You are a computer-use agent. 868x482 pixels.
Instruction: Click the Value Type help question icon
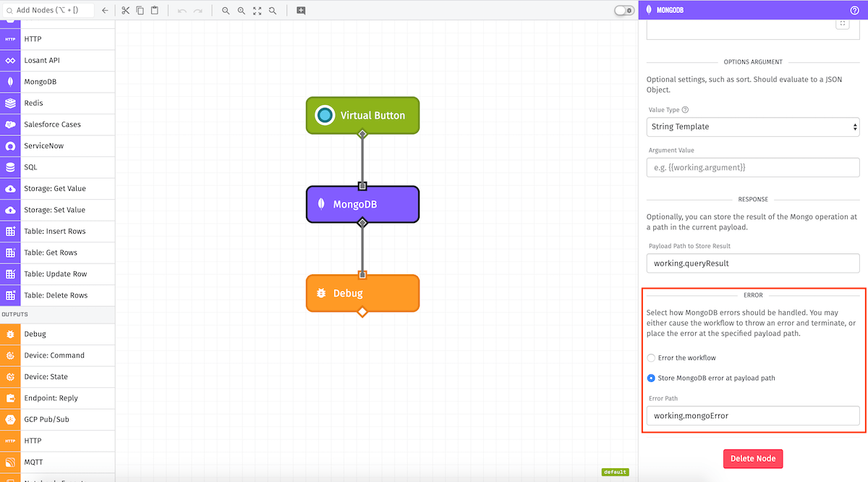tap(685, 110)
